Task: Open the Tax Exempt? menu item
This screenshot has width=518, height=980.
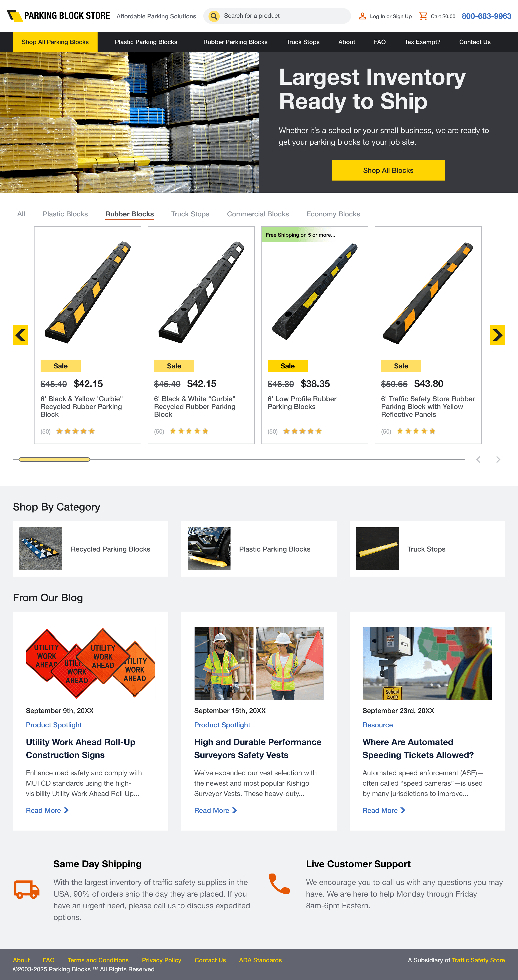Action: [423, 42]
